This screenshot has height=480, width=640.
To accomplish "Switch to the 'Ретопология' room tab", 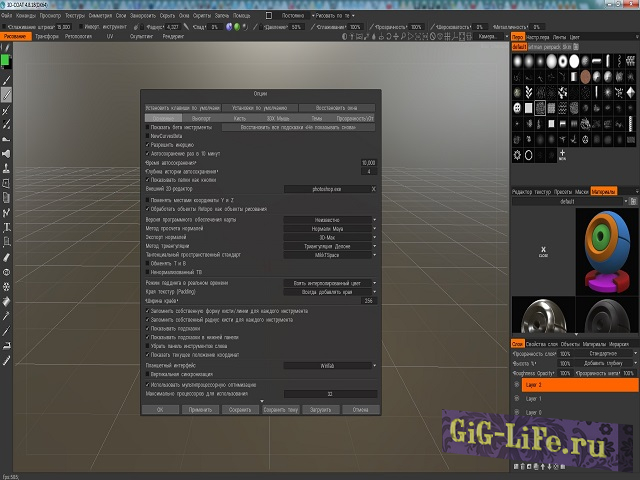I will tap(79, 35).
